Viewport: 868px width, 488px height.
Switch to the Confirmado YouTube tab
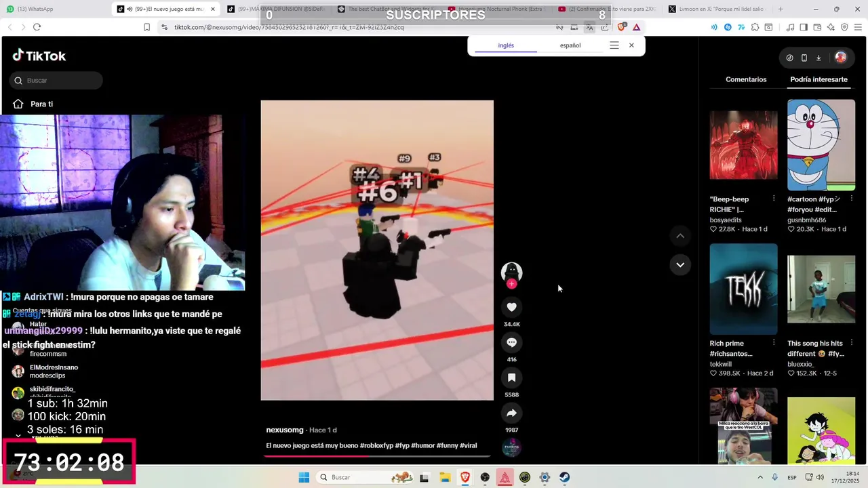[608, 9]
